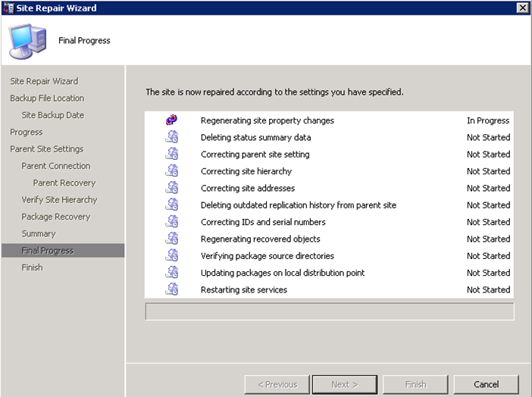Click the icon beside Correcting site hierarchy
The image size is (532, 397).
[x=172, y=170]
